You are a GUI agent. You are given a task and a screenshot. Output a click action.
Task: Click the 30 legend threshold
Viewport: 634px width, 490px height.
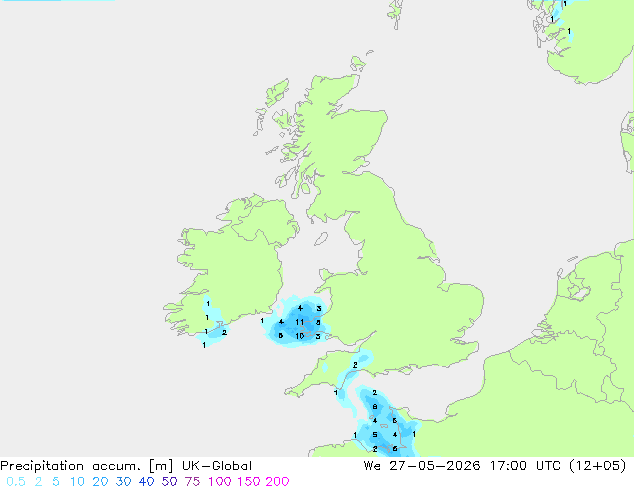[x=123, y=482]
